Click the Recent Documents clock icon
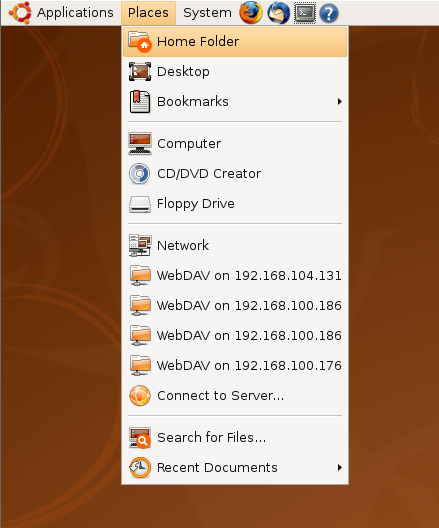The height and width of the screenshot is (528, 439). click(140, 467)
